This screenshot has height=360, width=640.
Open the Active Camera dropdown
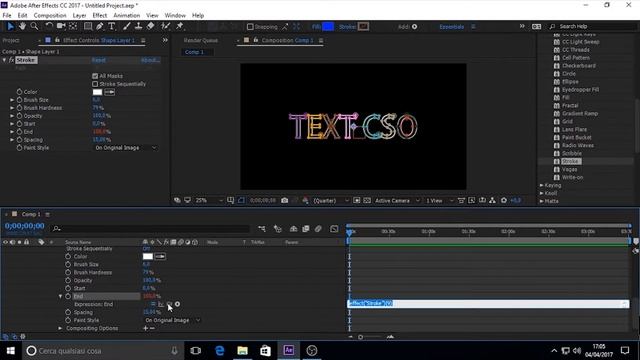coord(397,200)
